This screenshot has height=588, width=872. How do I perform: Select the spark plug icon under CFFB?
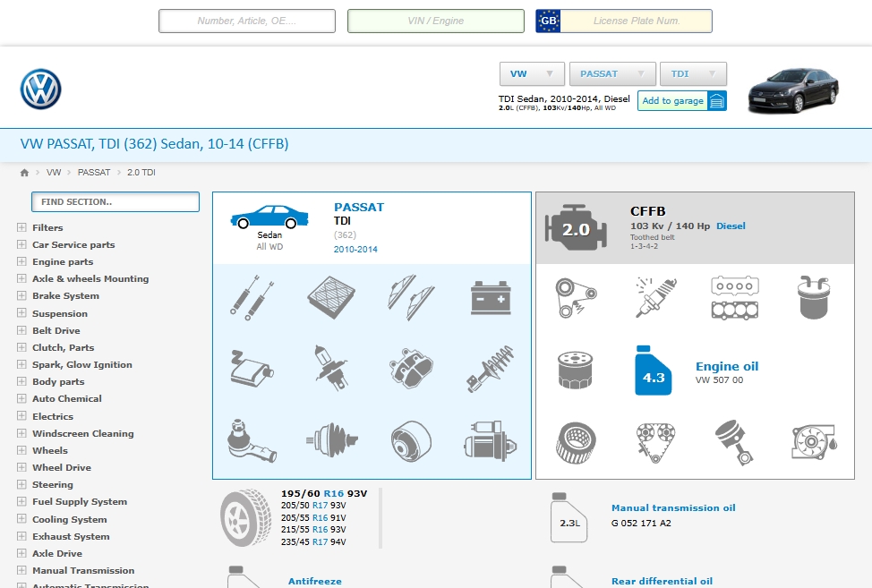(654, 297)
